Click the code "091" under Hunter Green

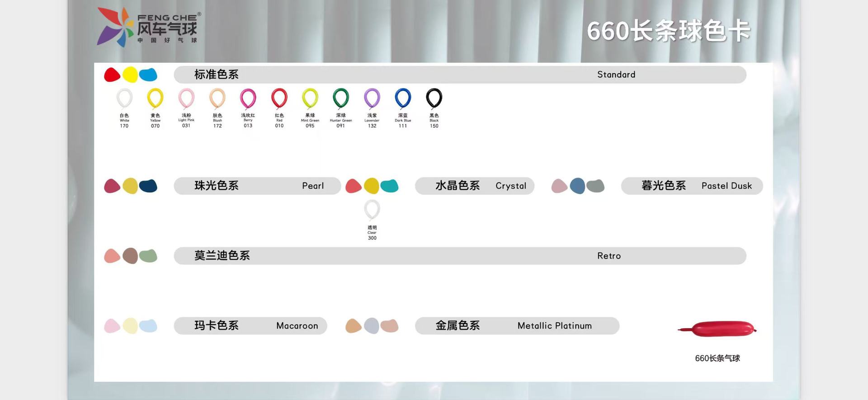pyautogui.click(x=341, y=126)
